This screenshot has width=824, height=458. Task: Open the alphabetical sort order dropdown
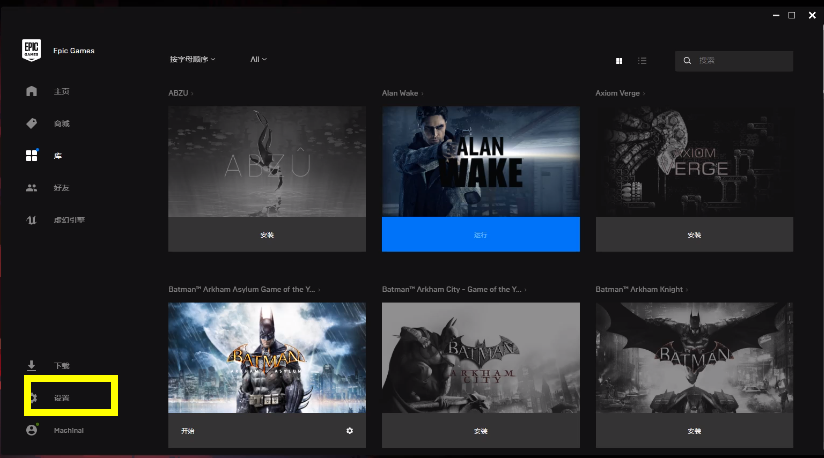(192, 60)
